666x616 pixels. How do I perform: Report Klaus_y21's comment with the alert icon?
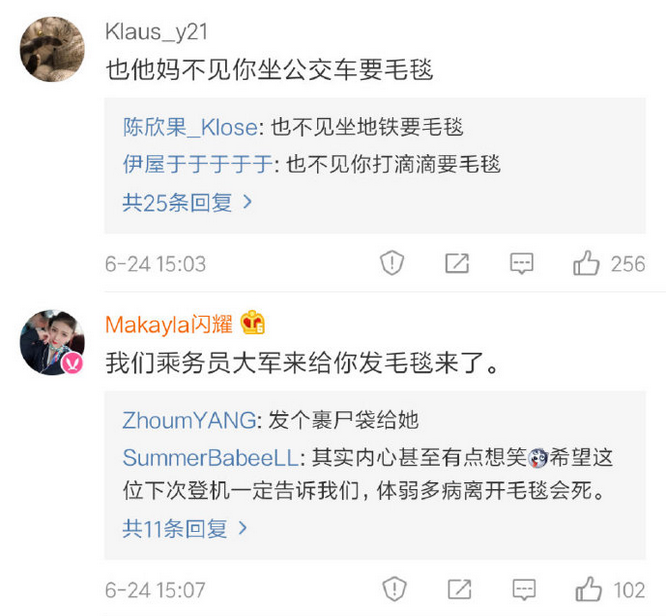(x=392, y=264)
